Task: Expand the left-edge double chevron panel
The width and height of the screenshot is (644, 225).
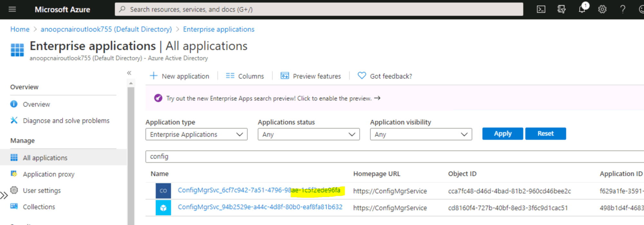Action: 4,195
